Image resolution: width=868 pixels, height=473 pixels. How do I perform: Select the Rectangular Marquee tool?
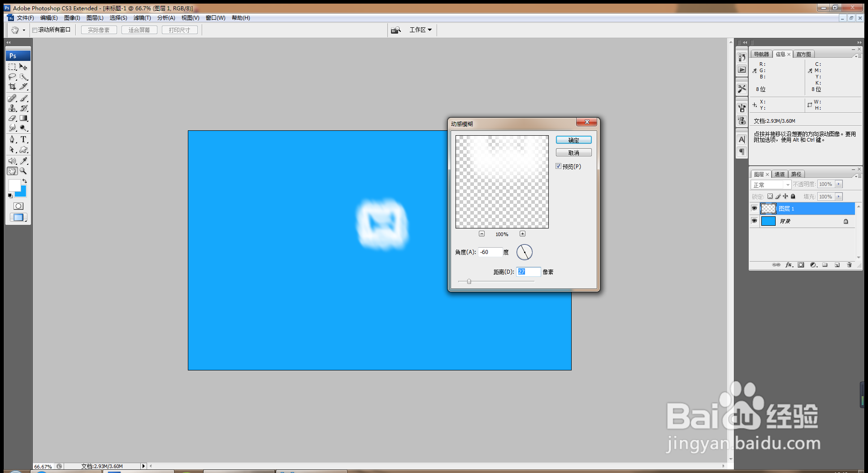pos(12,67)
